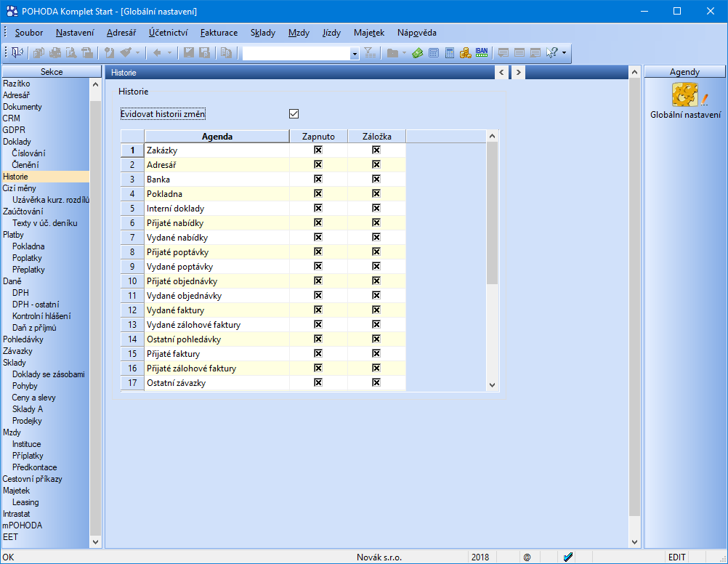Click the green banknote toolbar icon

[x=417, y=53]
